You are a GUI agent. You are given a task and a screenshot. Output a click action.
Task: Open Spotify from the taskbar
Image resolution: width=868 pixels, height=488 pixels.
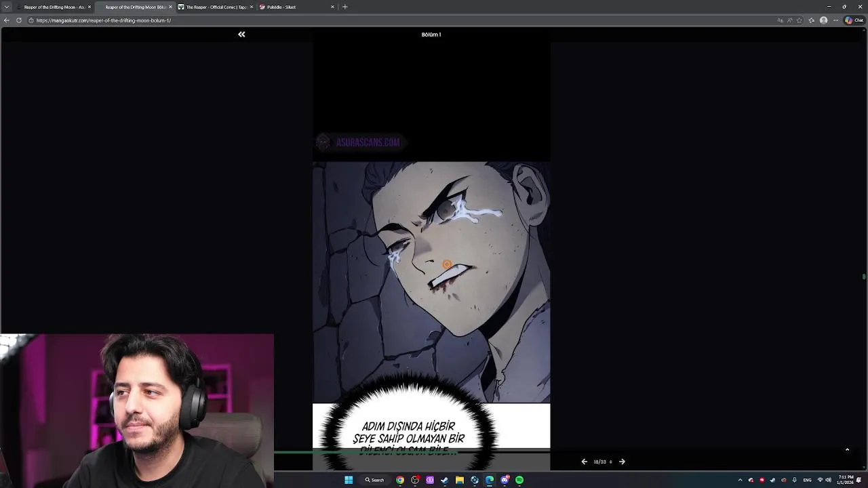point(519,480)
